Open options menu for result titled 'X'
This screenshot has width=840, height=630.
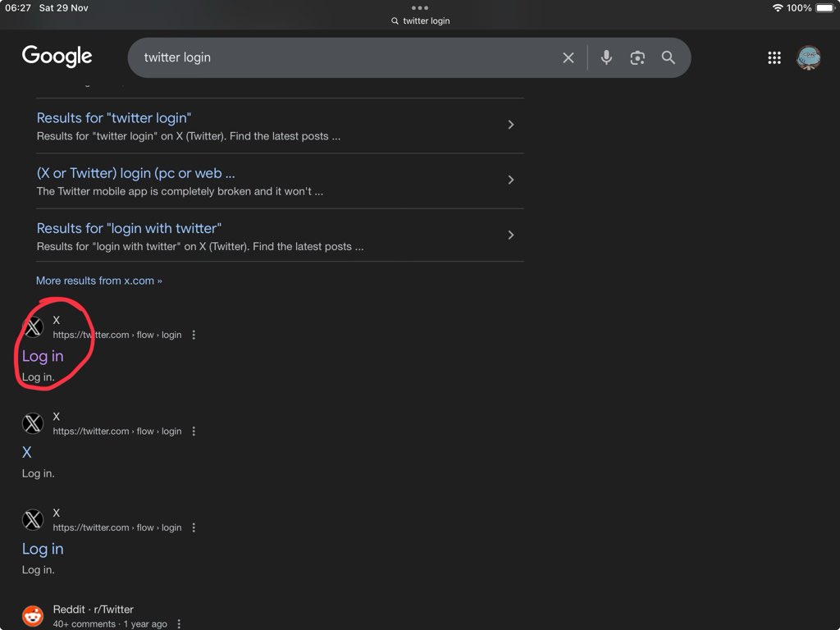(x=194, y=431)
